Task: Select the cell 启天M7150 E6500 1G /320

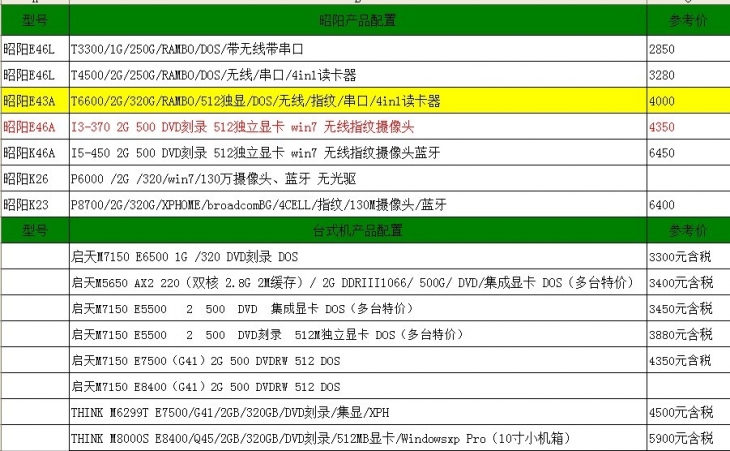Action: 358,256
